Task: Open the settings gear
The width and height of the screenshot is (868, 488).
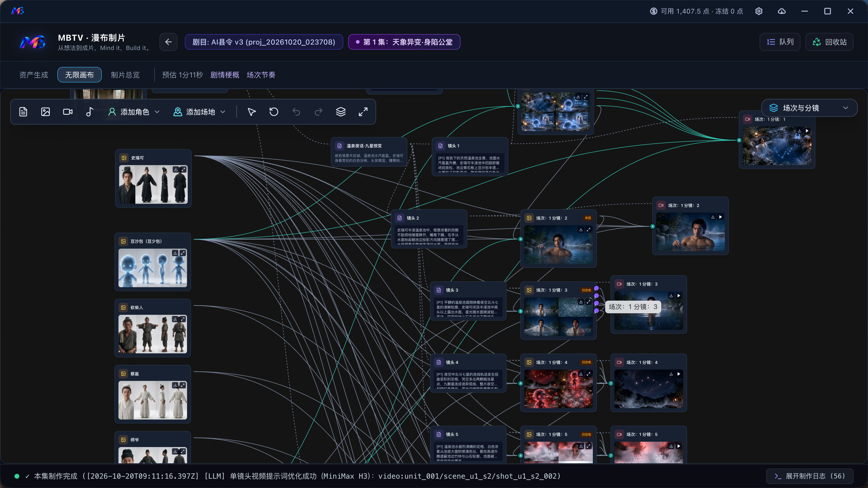Action: point(759,11)
